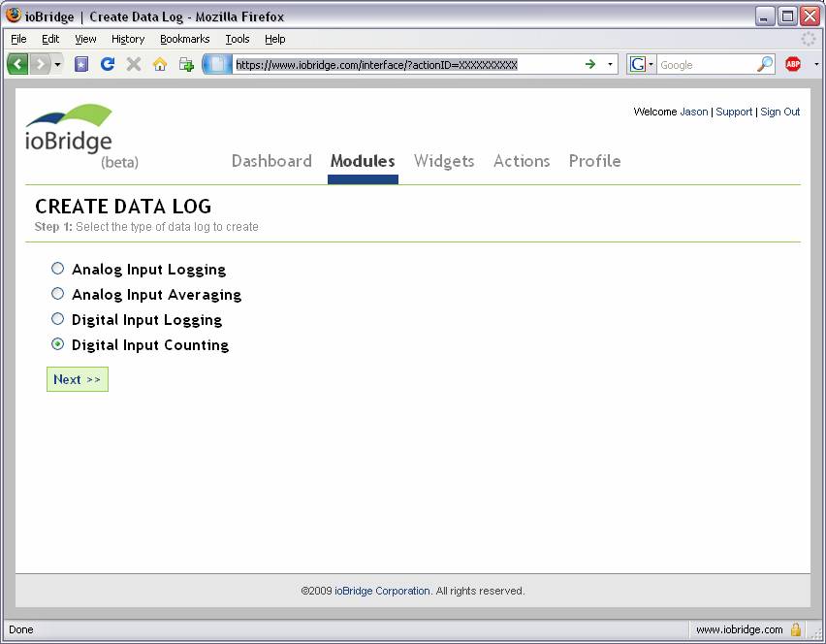Open the search engine selector dropdown

click(x=641, y=64)
